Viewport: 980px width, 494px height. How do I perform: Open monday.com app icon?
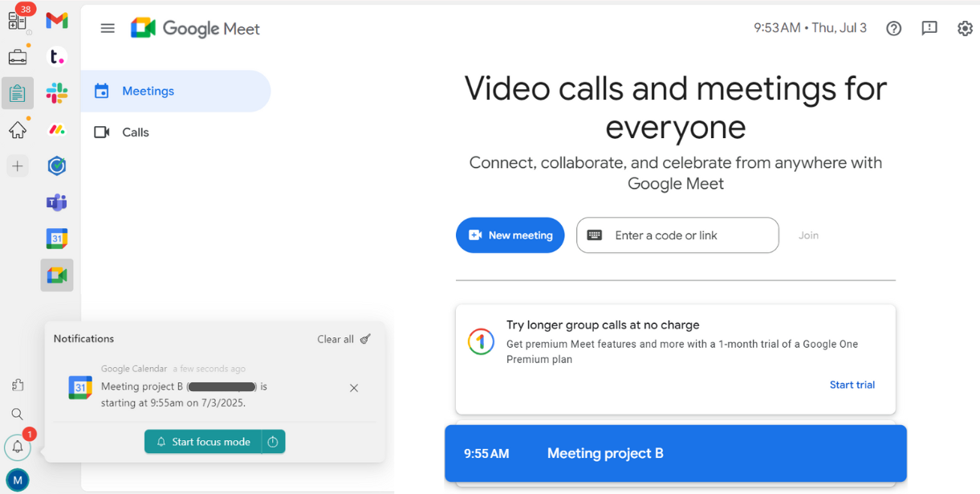coord(57,129)
